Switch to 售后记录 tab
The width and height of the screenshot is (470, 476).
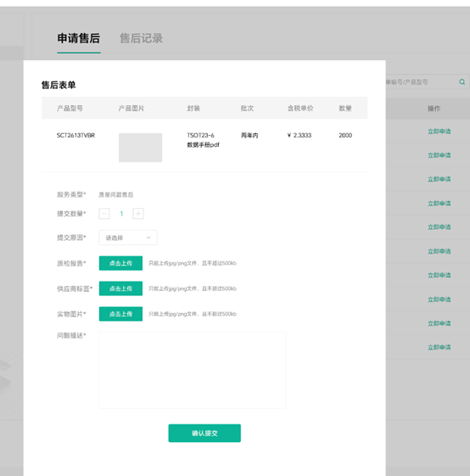[141, 38]
